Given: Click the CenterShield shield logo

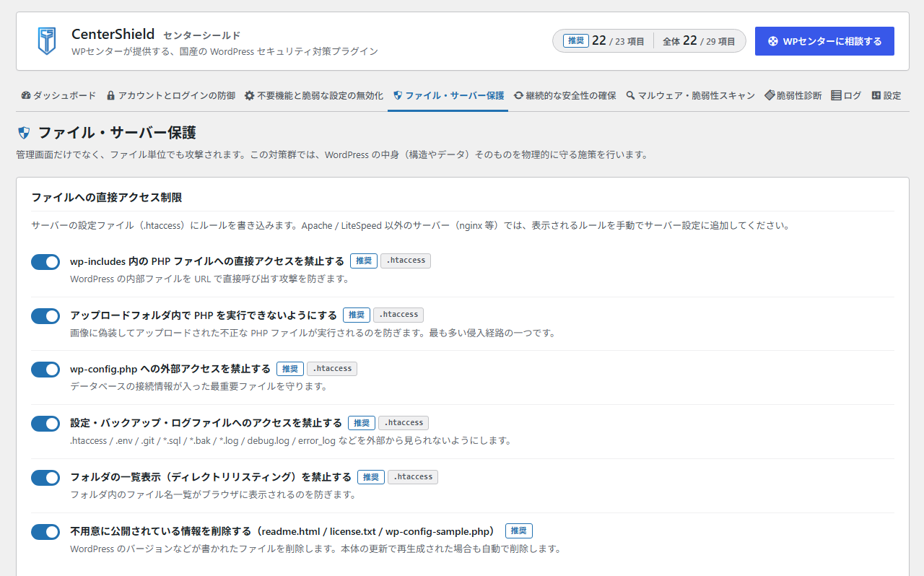Looking at the screenshot, I should [47, 41].
